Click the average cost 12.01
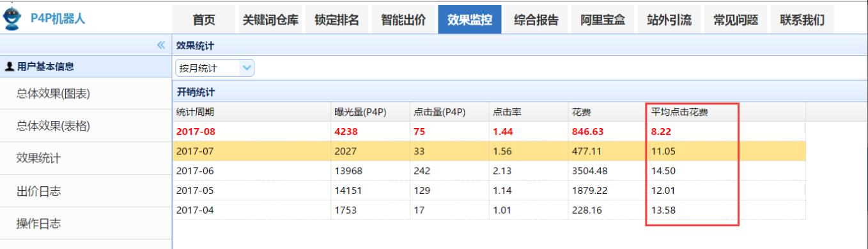868x249 pixels. [x=663, y=190]
